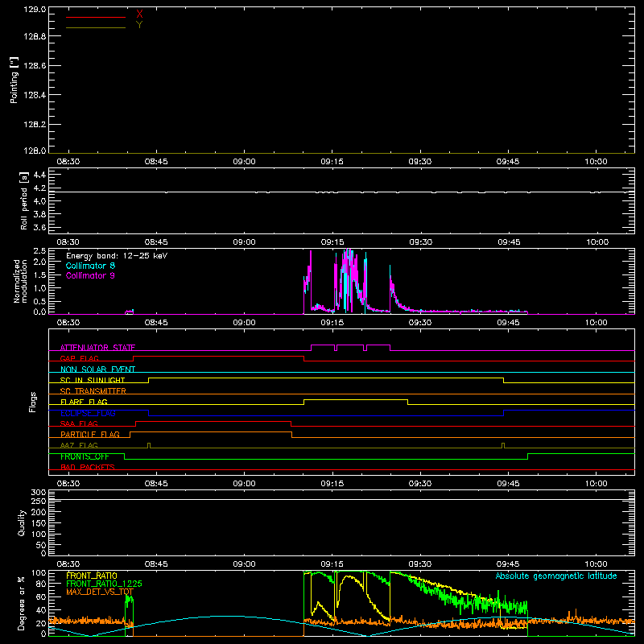Click 'Absolute geomagnetic latitude' legend text
This screenshot has width=644, height=644.
pos(556,576)
